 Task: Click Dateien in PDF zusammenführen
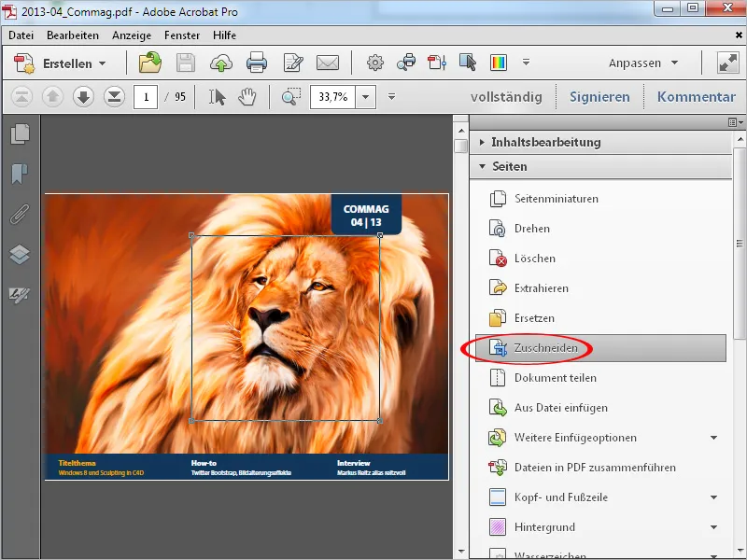coord(582,468)
